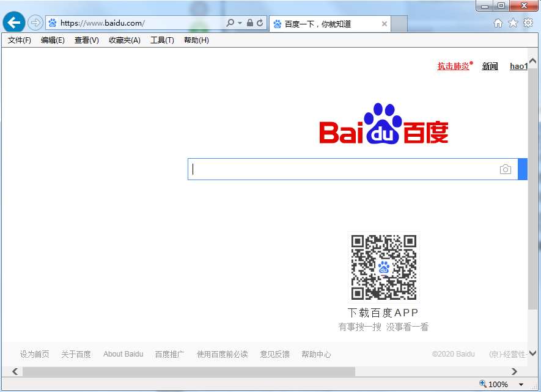
Task: Click the 关于百度 footer link
Action: [76, 354]
